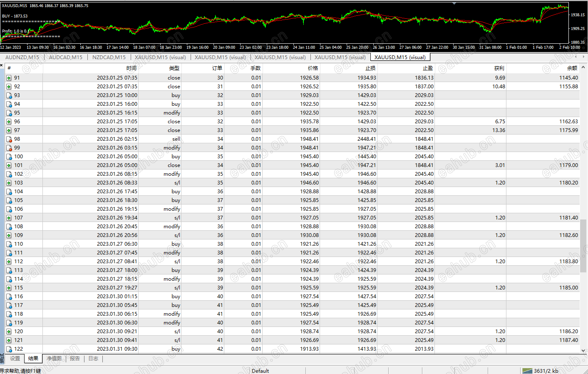Click the close-order icon in row 91
The height and width of the screenshot is (374, 588).
9,78
